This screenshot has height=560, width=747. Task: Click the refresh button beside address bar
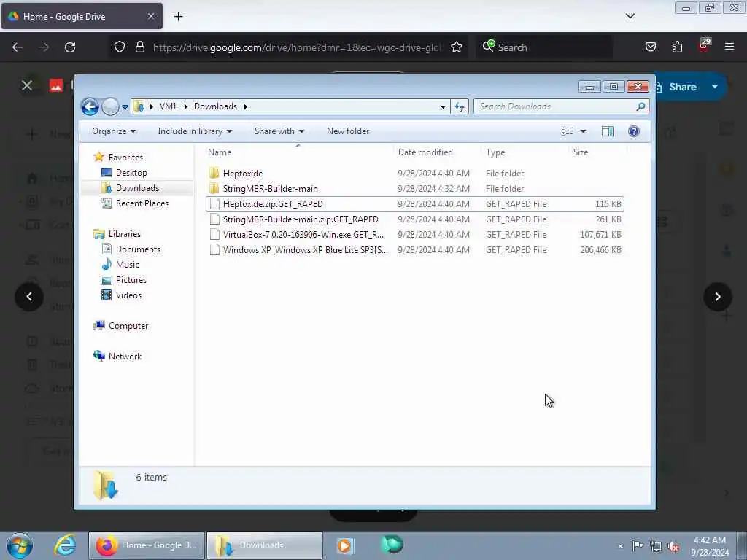tap(460, 106)
